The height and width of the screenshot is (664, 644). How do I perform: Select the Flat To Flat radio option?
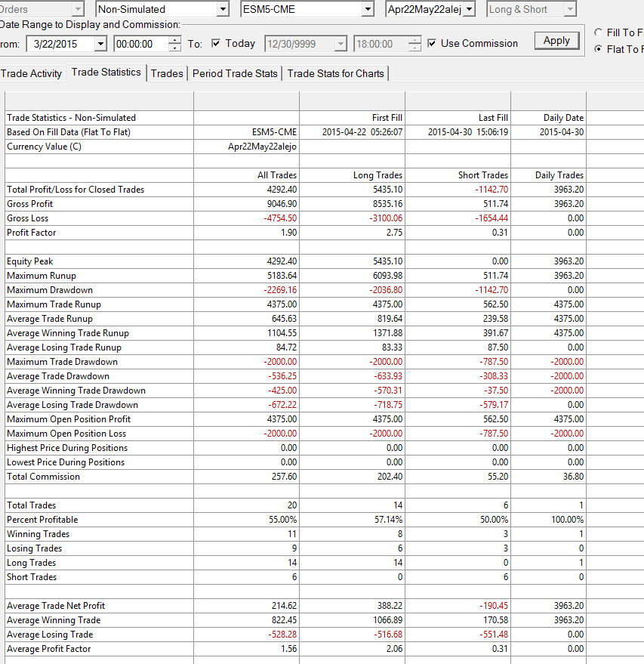[x=598, y=49]
